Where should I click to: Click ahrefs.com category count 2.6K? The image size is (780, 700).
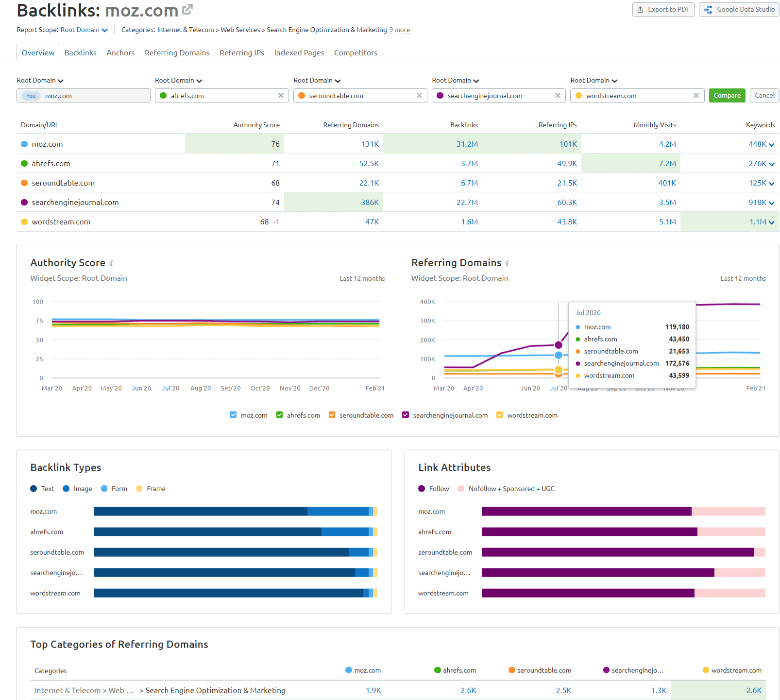click(469, 690)
